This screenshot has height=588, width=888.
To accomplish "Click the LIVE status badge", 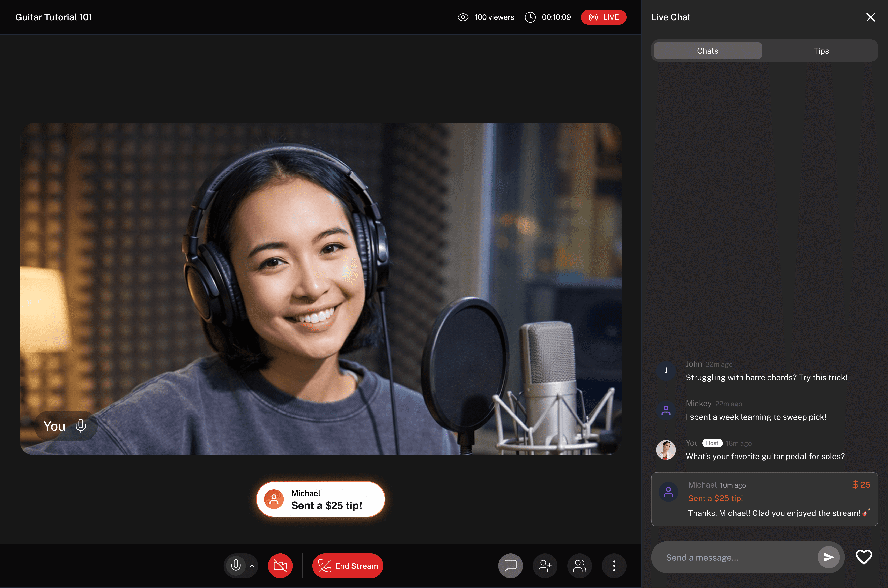I will point(603,17).
